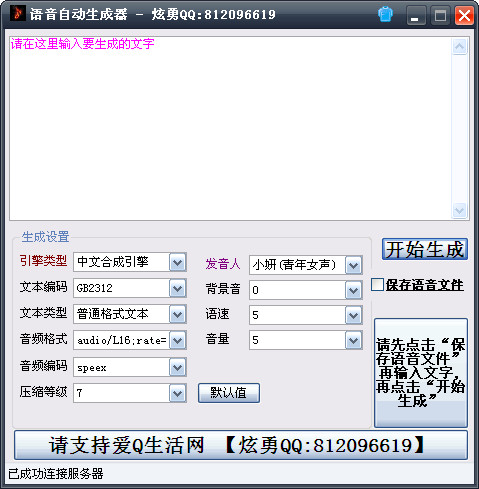Screen dimensions: 479x489
Task: Click the 压缩等级 label
Action: click(43, 392)
